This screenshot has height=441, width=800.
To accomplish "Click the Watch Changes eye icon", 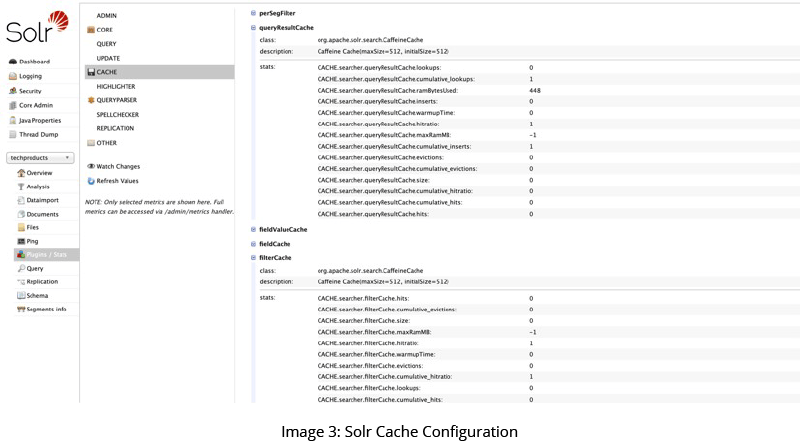I will 91,166.
